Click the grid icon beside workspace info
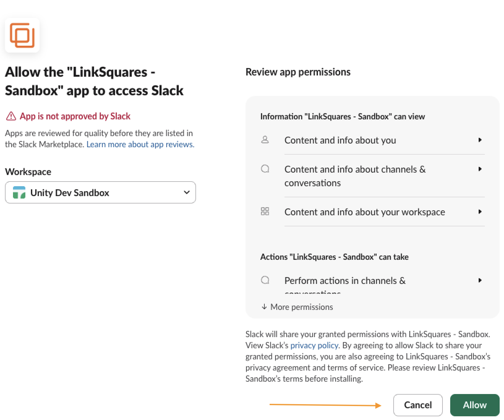The image size is (504, 420). click(265, 212)
